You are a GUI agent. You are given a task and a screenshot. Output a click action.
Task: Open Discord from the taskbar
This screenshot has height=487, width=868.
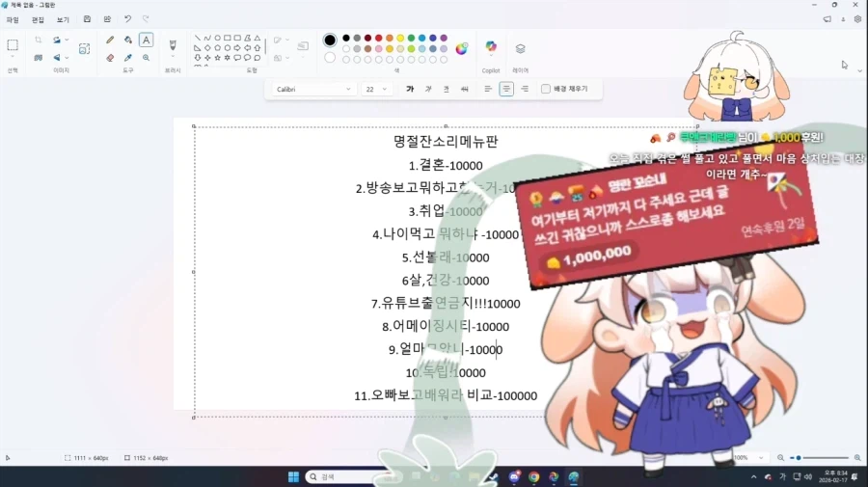coord(514,476)
